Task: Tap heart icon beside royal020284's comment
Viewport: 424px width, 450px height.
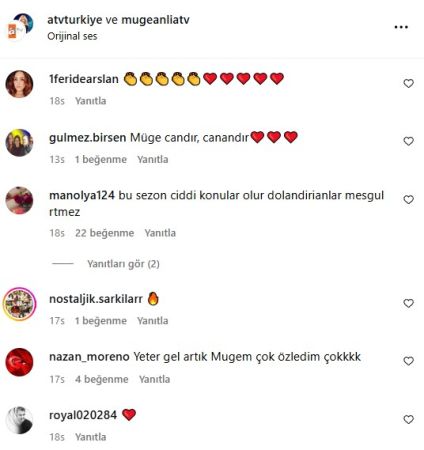Action: point(408,419)
